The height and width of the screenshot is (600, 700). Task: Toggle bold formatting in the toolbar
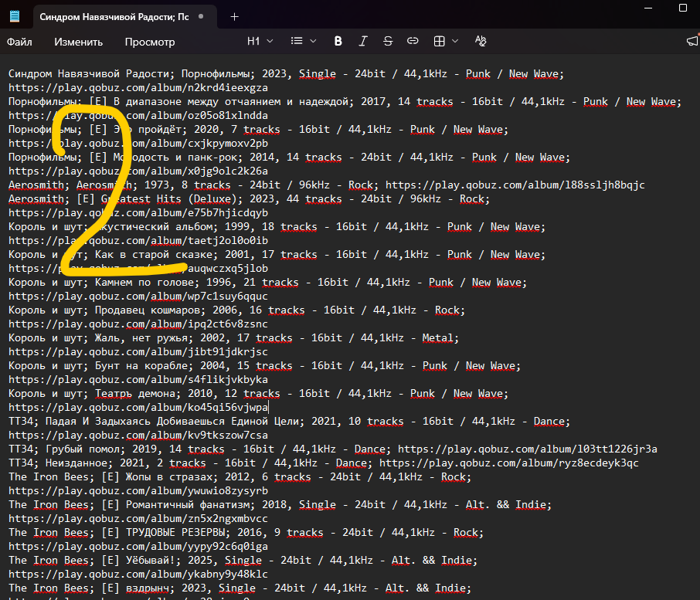338,41
